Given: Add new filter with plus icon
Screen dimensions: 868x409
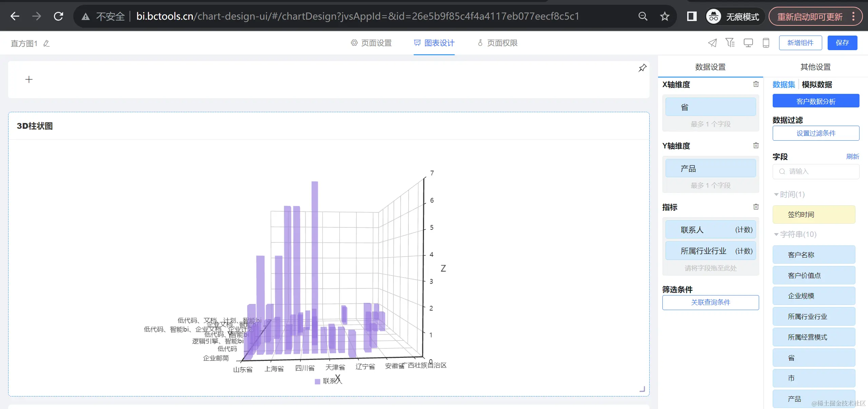Looking at the screenshot, I should pos(29,80).
